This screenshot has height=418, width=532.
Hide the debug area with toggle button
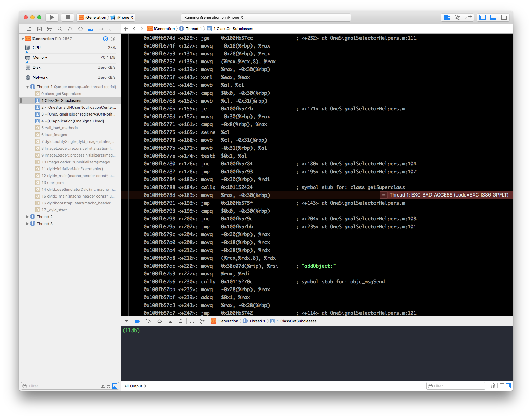coord(126,321)
